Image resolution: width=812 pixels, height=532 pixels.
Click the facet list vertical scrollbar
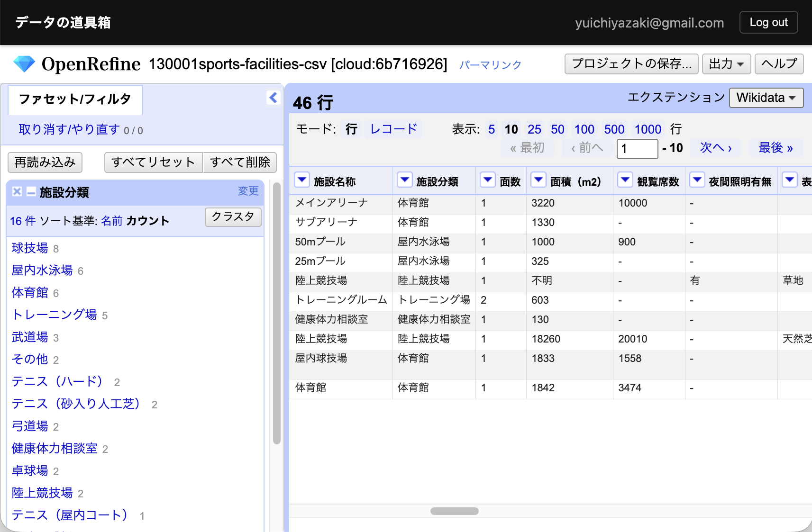click(x=277, y=313)
